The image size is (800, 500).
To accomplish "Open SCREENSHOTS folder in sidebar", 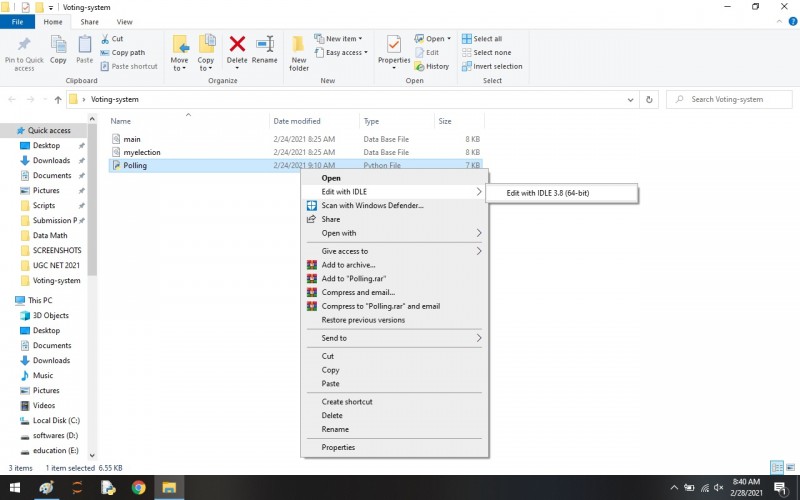I will 57,250.
